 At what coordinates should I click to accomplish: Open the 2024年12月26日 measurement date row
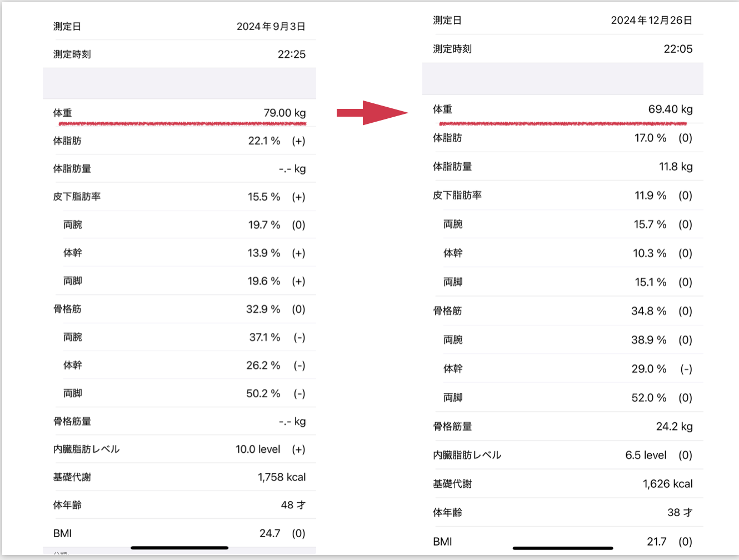(x=563, y=20)
